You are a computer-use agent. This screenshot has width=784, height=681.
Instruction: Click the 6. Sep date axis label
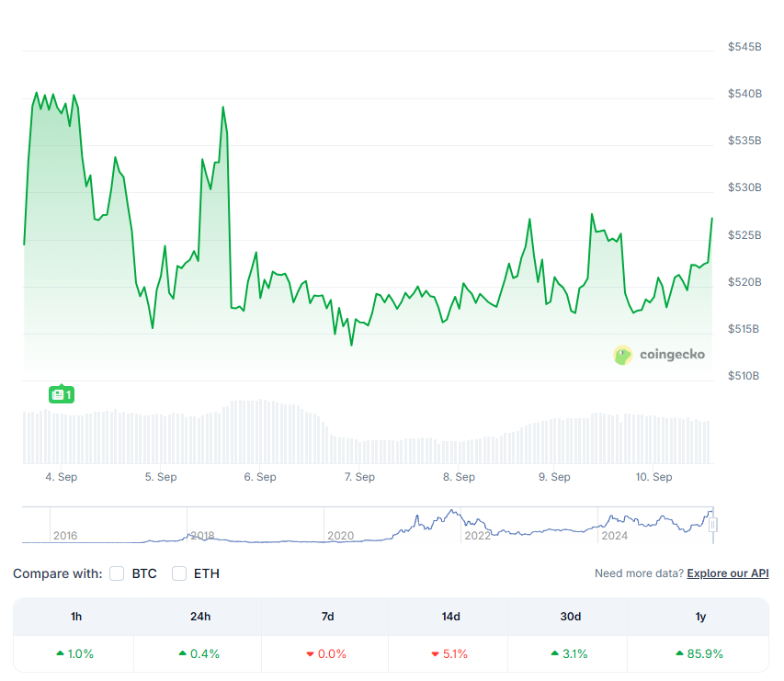click(260, 477)
